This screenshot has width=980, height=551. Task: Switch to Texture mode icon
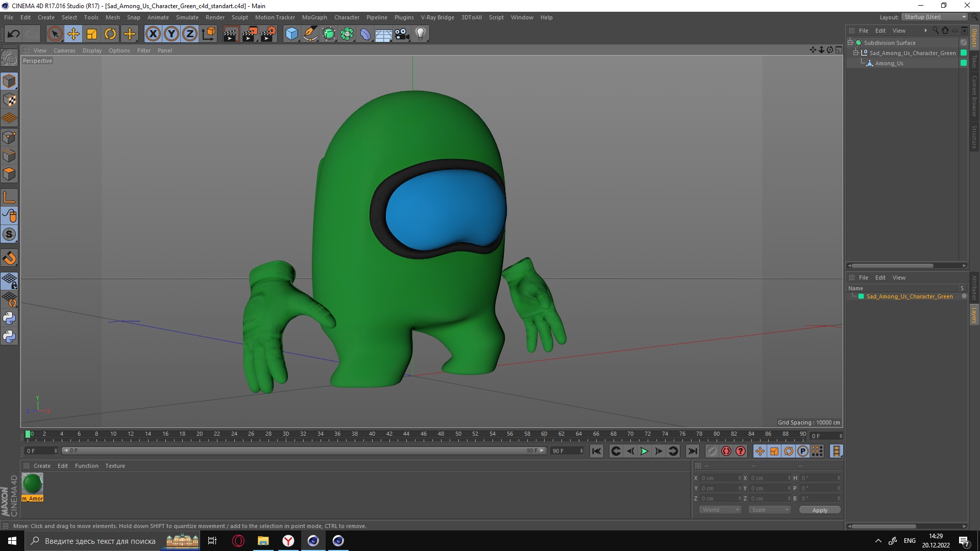9,100
